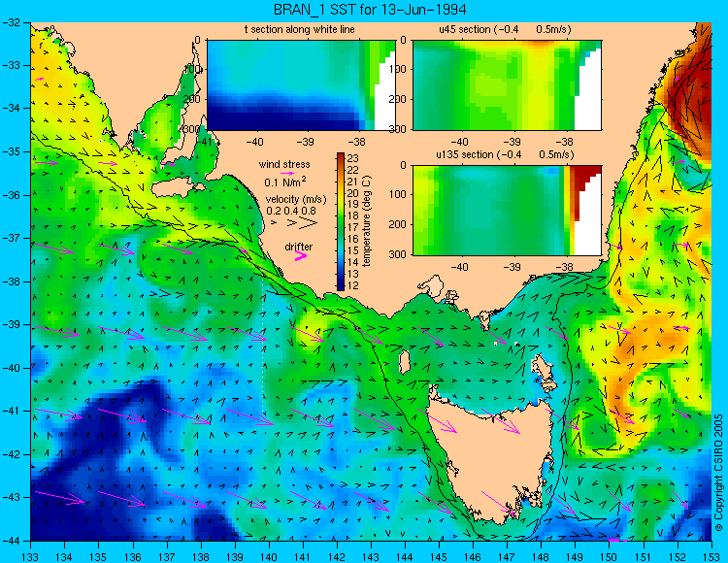The image size is (728, 563).
Task: Click depth label 100 on u45 section inset
Action: coord(397,69)
